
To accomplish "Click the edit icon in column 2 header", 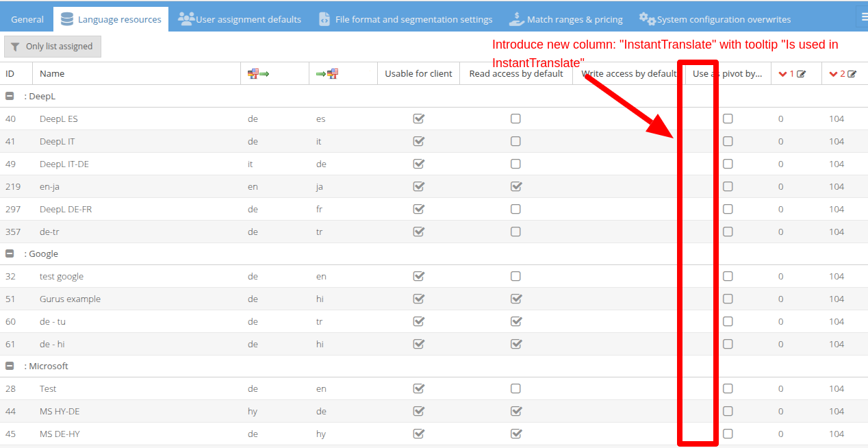I will click(852, 74).
